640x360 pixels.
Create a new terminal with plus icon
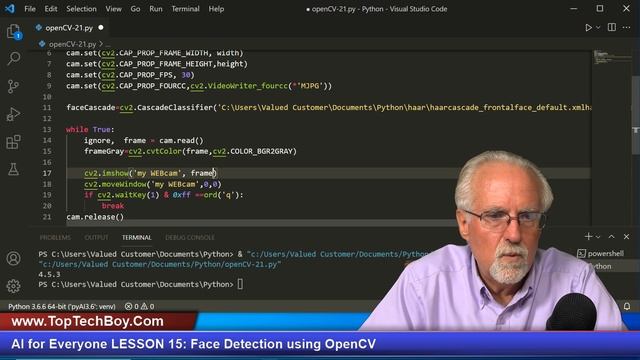click(x=588, y=236)
